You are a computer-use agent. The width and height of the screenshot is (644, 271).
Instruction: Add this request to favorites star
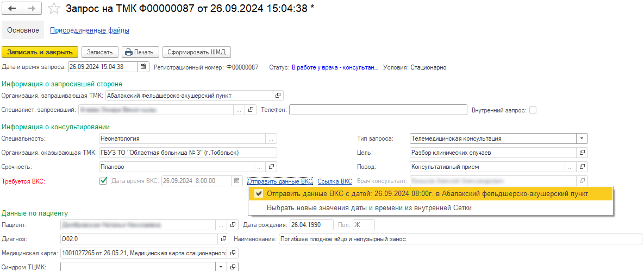[x=53, y=9]
